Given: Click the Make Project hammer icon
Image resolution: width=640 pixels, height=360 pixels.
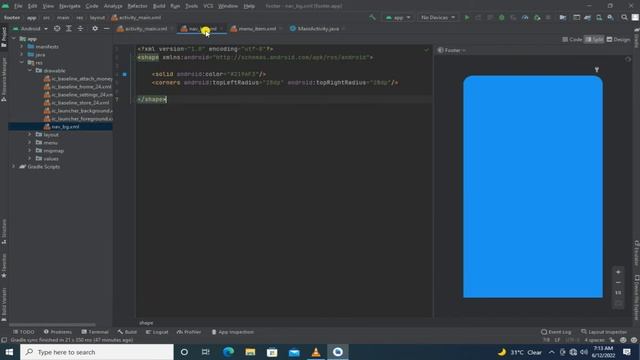Looking at the screenshot, I should coord(372,18).
